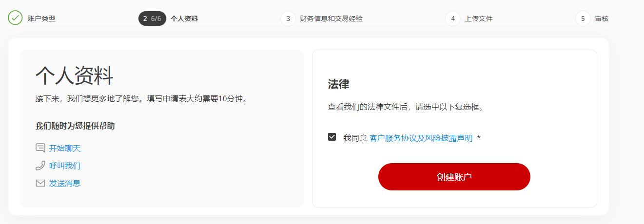Open the 开始聊天 link
644x224 pixels.
(65, 148)
